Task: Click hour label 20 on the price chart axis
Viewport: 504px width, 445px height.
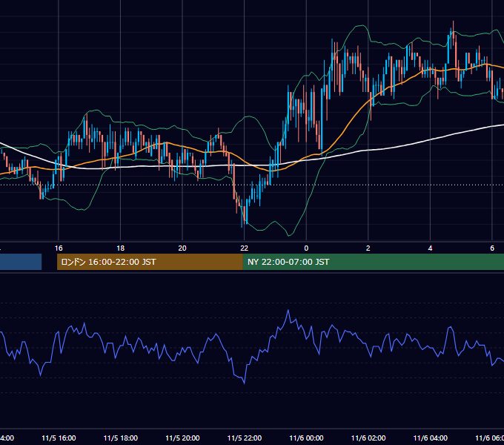Action: click(182, 248)
